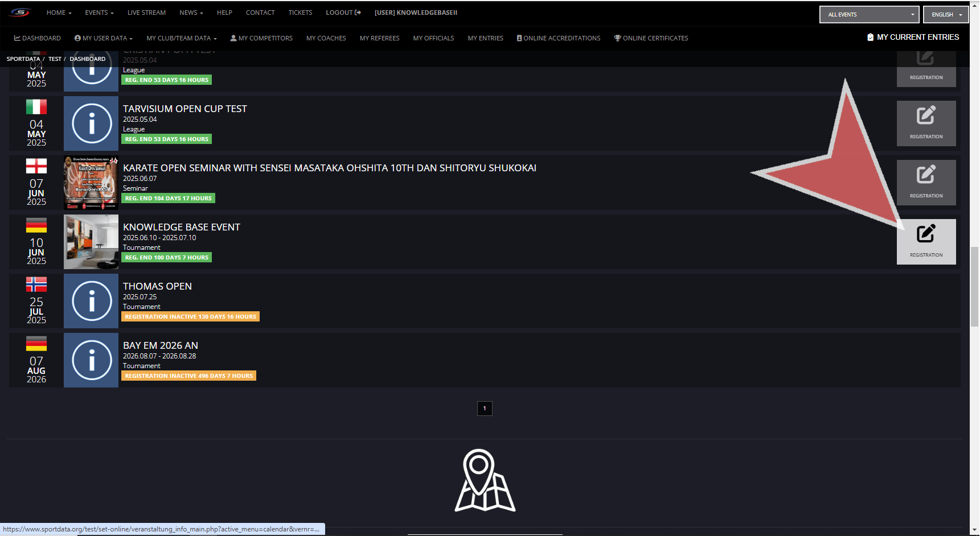
Task: Open the Events menu
Action: click(99, 13)
